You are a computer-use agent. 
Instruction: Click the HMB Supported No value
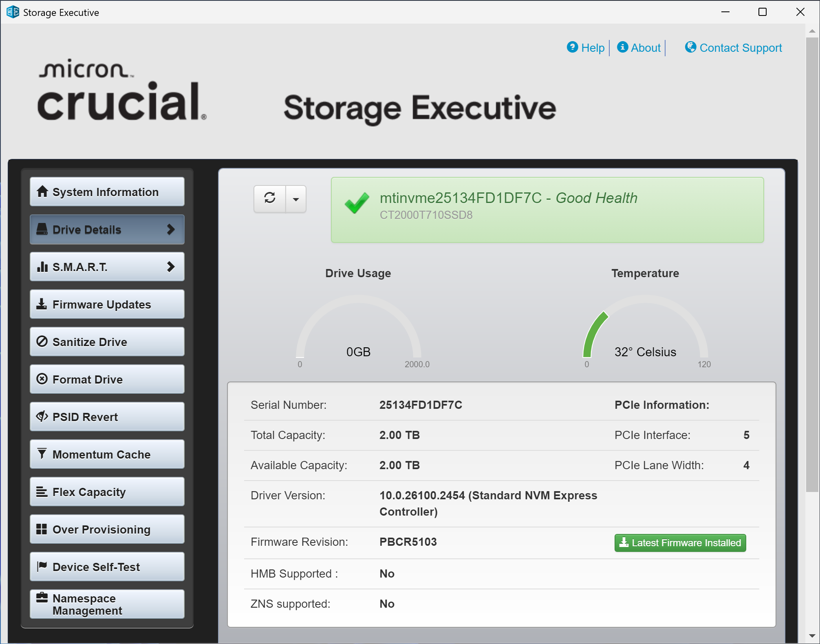tap(387, 573)
